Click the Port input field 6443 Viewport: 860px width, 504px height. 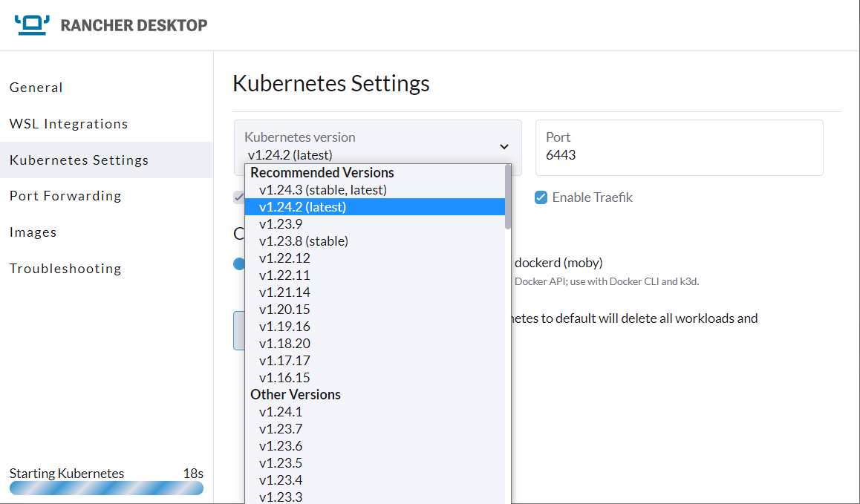(679, 148)
